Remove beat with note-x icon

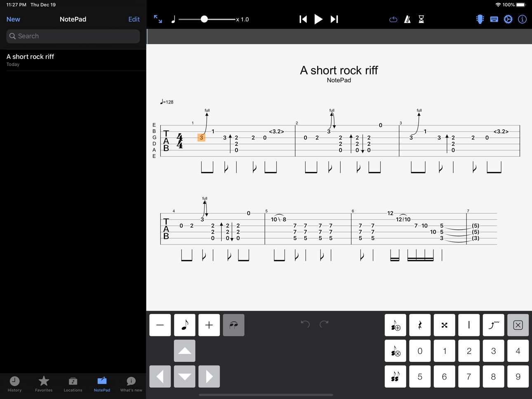tap(395, 351)
